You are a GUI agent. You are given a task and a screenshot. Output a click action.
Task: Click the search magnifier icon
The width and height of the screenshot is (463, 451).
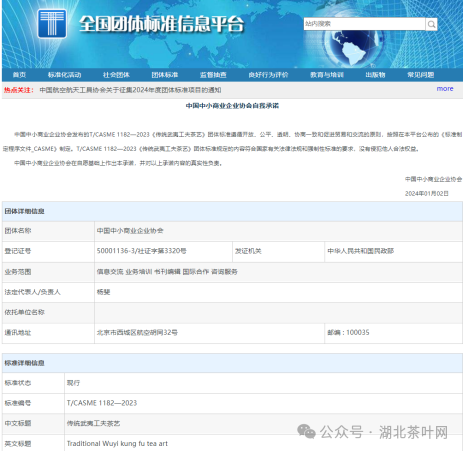(431, 24)
